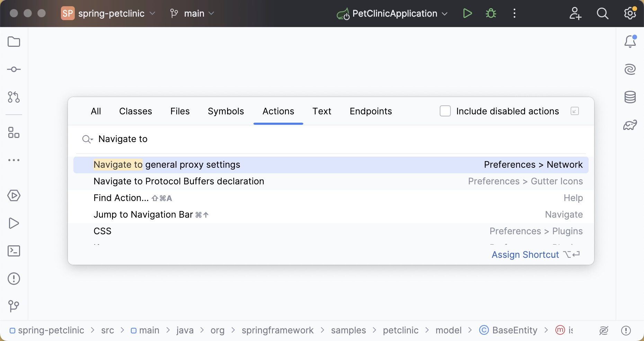Switch to the Endpoints tab
This screenshot has height=341, width=644.
[x=370, y=111]
